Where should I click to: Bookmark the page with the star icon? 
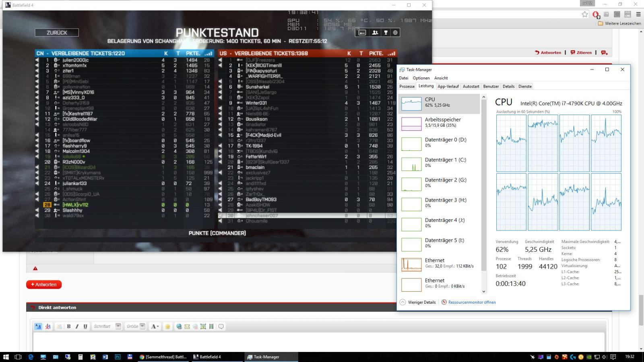coord(585,14)
